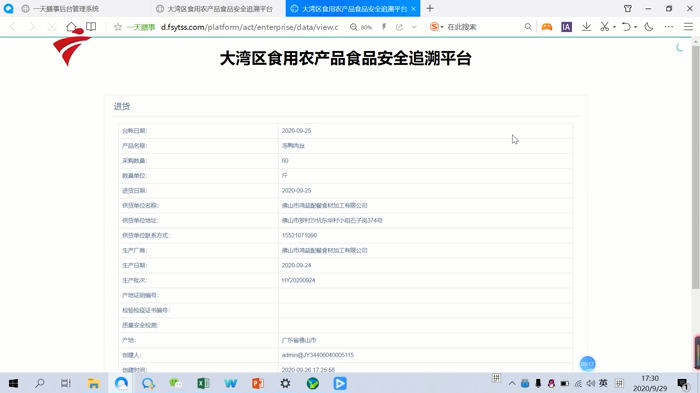
Task: Open the reading mode book icon
Action: [91, 27]
